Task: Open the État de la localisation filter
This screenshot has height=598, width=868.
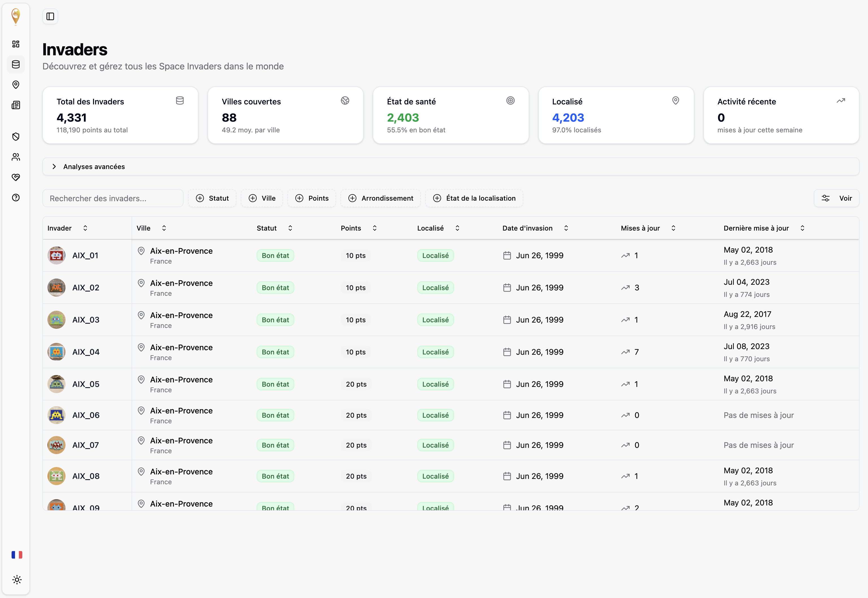Action: pos(474,198)
